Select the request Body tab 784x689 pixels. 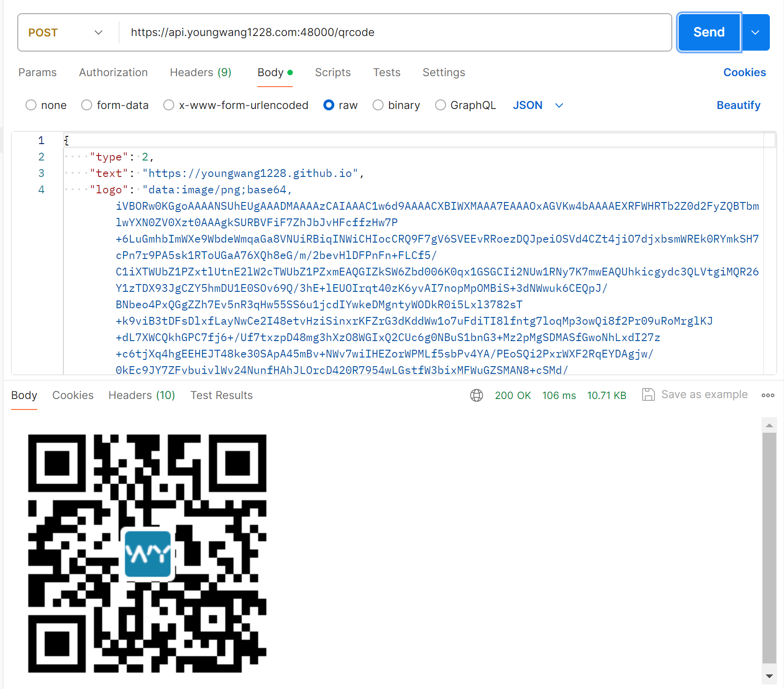(x=275, y=73)
